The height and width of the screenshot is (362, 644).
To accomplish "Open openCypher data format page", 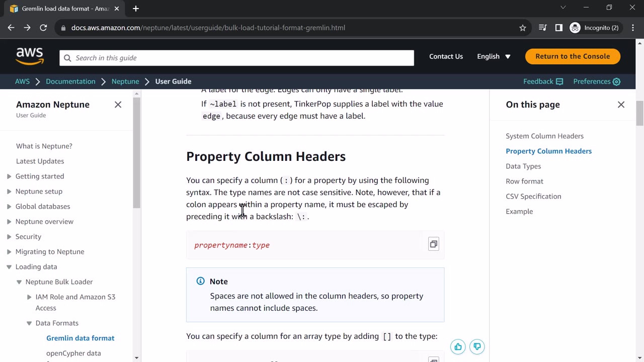I will (x=73, y=353).
